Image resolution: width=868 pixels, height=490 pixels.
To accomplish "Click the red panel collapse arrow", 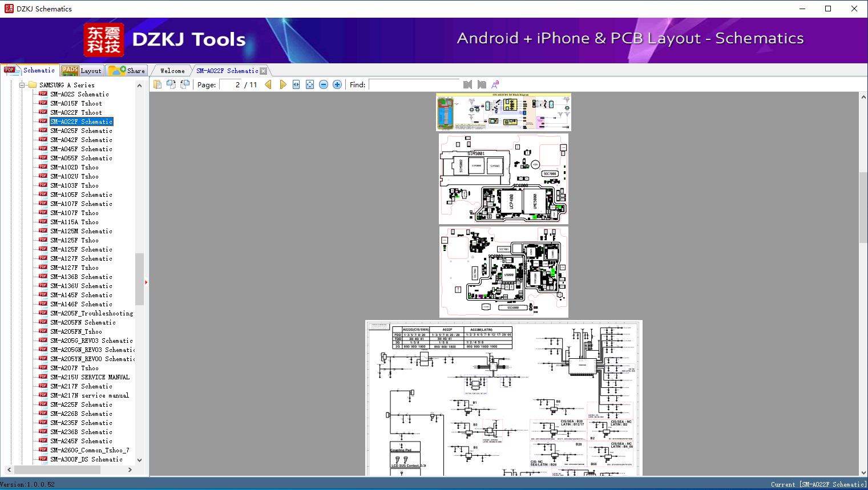I will click(x=146, y=282).
